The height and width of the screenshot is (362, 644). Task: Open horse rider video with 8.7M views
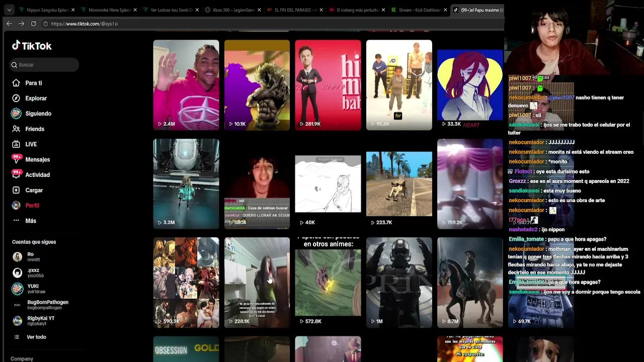point(470,283)
